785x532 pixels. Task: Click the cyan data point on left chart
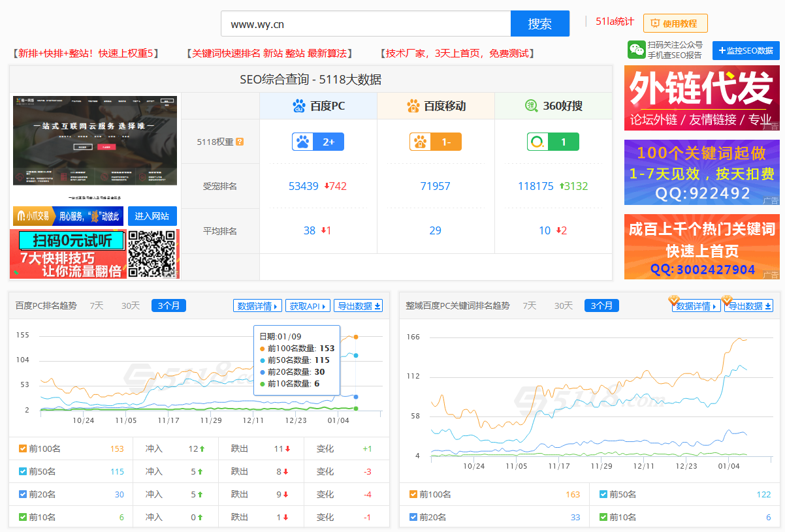click(356, 356)
